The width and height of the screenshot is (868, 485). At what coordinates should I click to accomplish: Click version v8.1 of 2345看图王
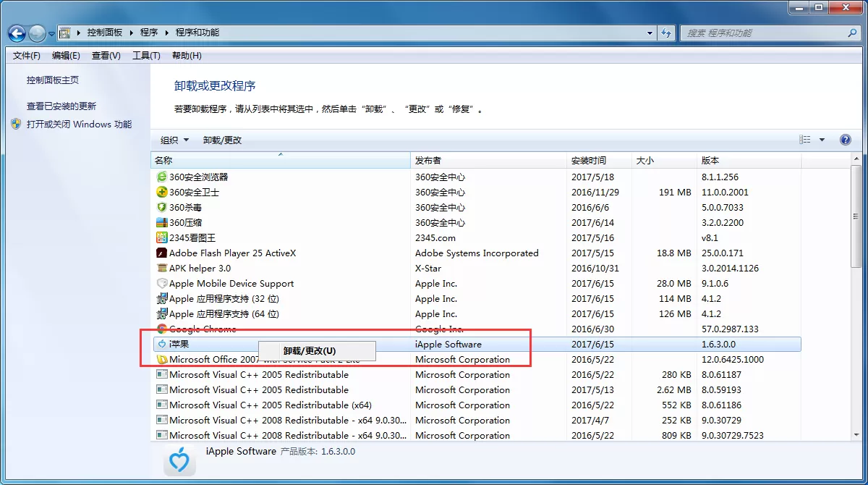tap(710, 237)
